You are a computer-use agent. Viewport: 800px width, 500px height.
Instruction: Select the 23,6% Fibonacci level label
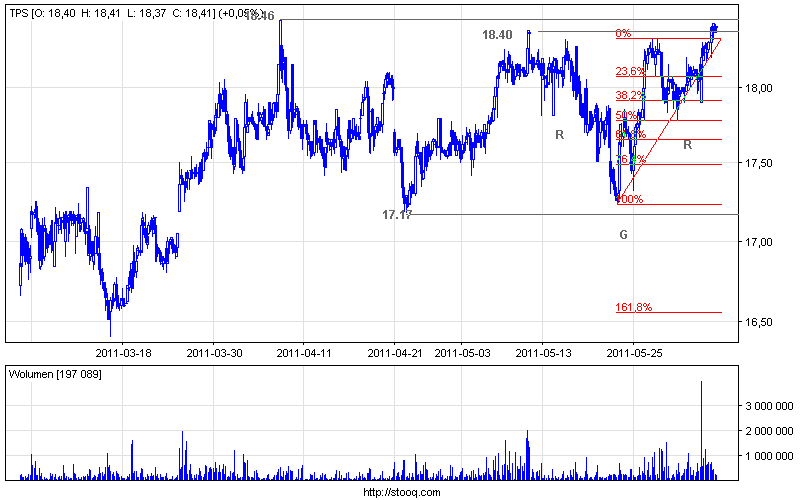coord(630,71)
